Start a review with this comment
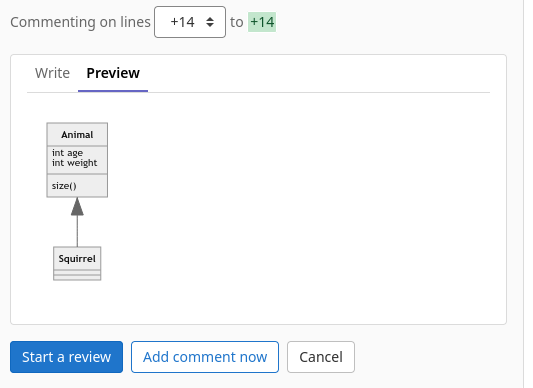This screenshot has height=388, width=533. (x=67, y=357)
